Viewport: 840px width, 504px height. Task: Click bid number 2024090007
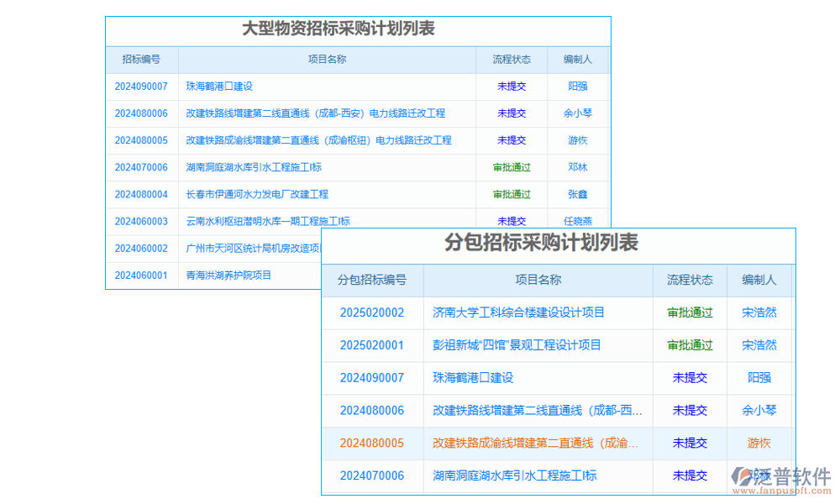[x=141, y=87]
